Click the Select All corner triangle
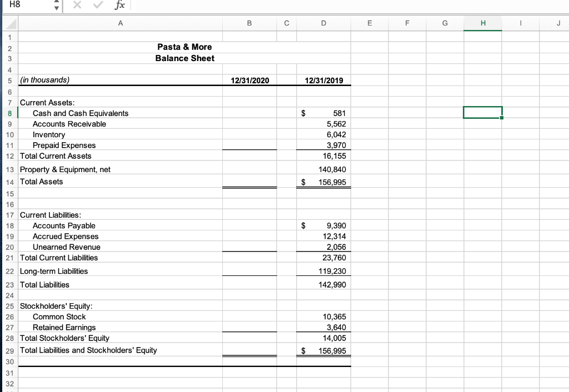The height and width of the screenshot is (392, 569). [x=11, y=24]
